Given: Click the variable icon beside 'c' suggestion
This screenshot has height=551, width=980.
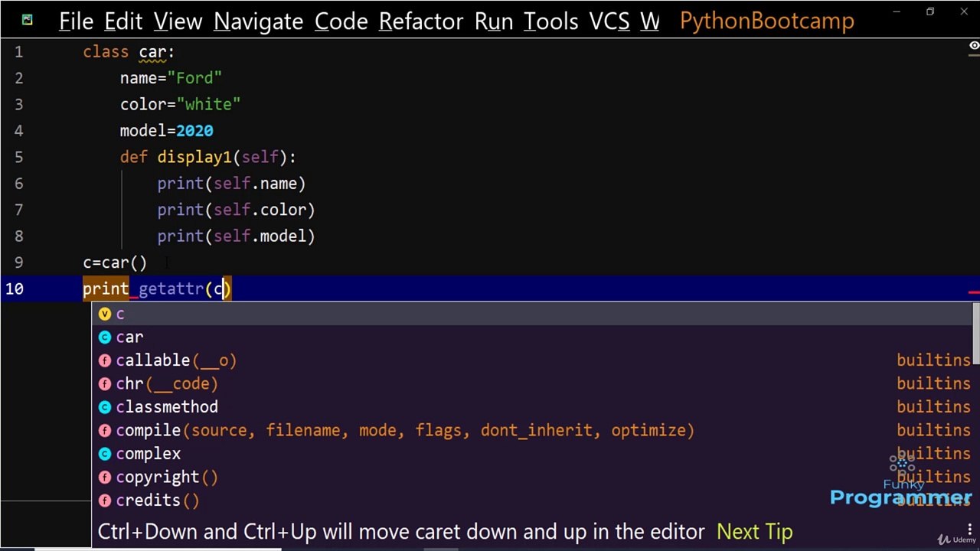Looking at the screenshot, I should click(x=105, y=314).
